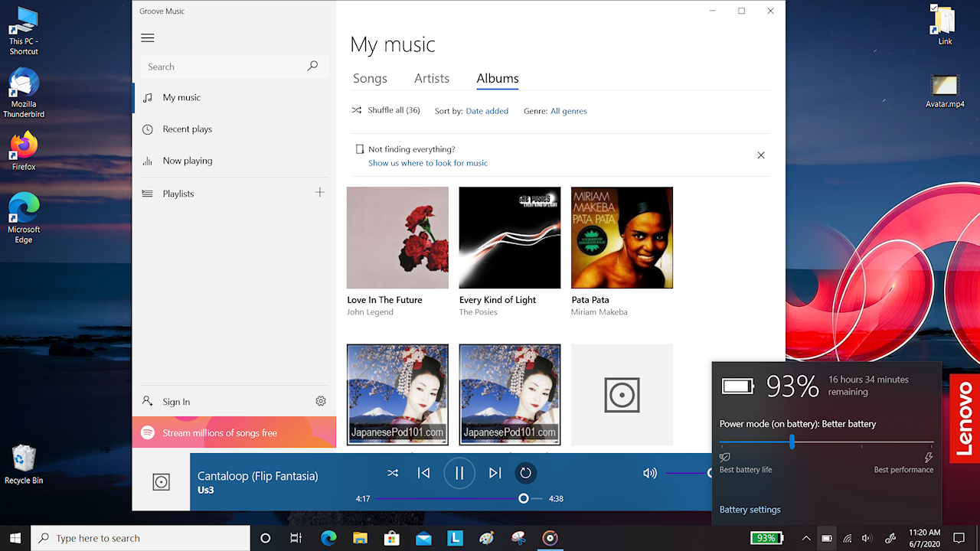
Task: Open the hamburger navigation menu
Action: tap(148, 37)
